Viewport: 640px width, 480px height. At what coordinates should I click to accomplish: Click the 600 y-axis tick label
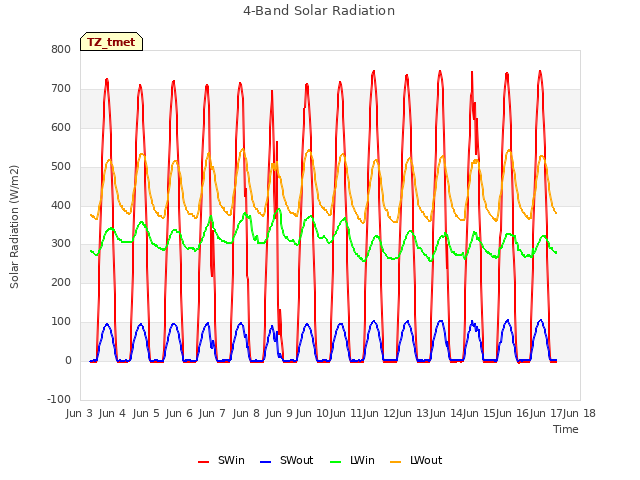pyautogui.click(x=61, y=127)
